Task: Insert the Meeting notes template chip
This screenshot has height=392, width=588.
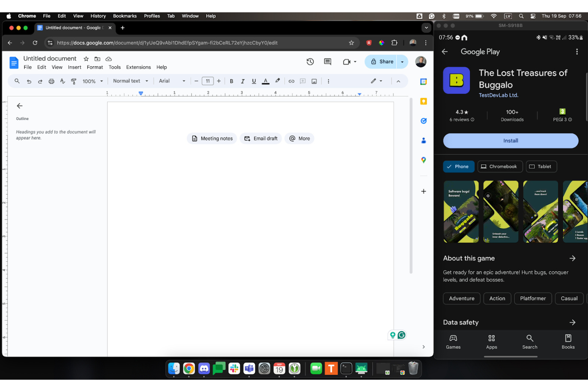Action: 212,139
